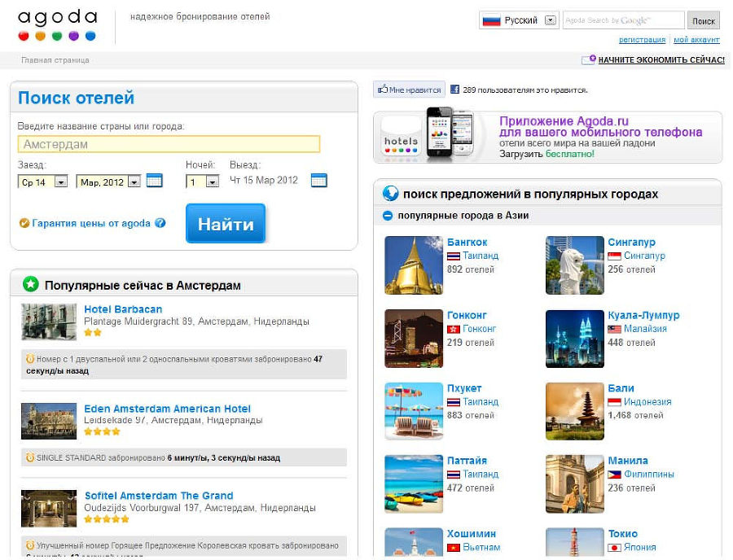The image size is (733, 560).
Task: Click the Facebook Like thumbs-up button
Action: (x=409, y=90)
